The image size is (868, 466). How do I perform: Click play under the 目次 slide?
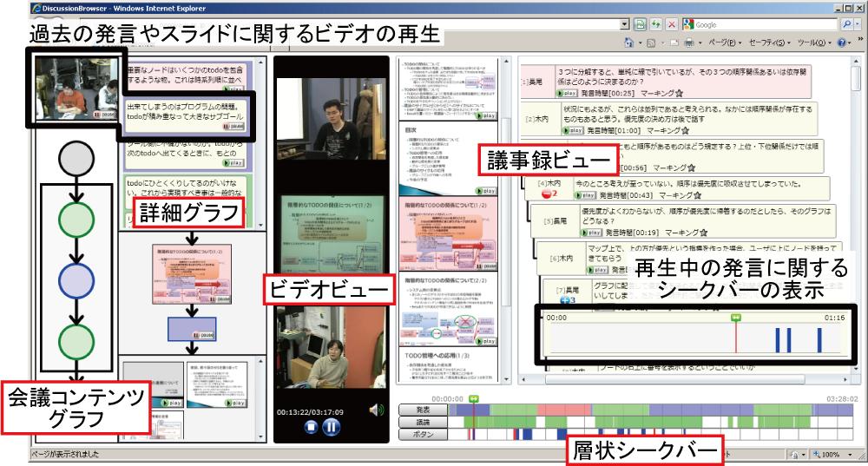tap(486, 190)
